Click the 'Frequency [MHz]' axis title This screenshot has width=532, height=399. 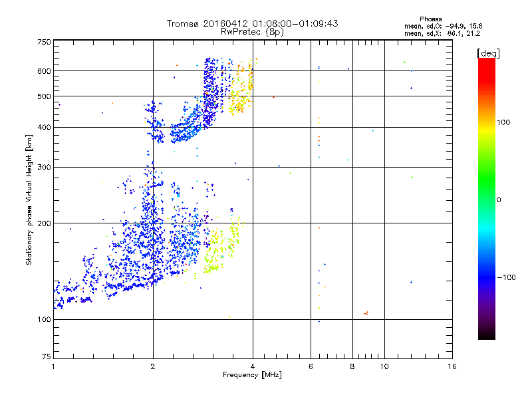coord(252,375)
